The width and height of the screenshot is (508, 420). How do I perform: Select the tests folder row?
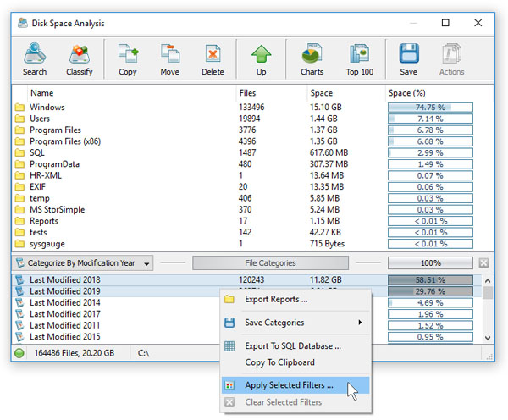coord(252,232)
